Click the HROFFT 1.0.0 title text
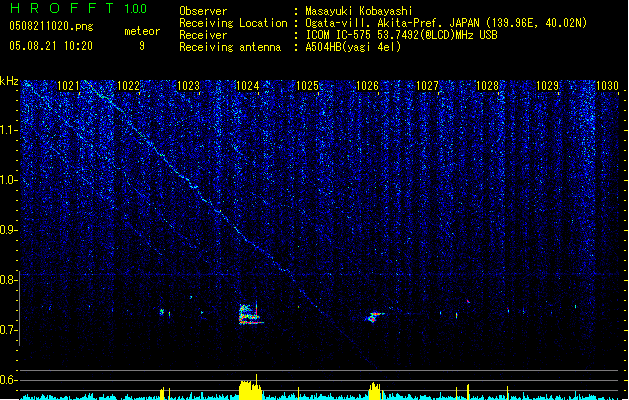Viewport: 629px width, 400px height. point(79,8)
